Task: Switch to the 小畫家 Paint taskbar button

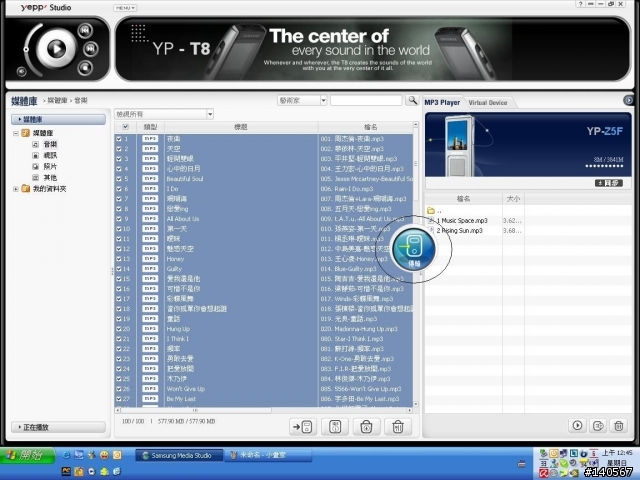Action: (268, 455)
